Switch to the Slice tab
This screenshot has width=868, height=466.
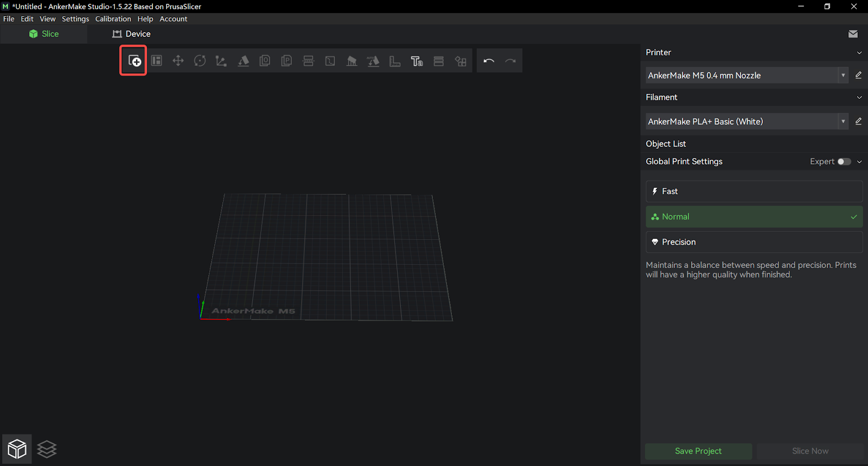(x=43, y=34)
